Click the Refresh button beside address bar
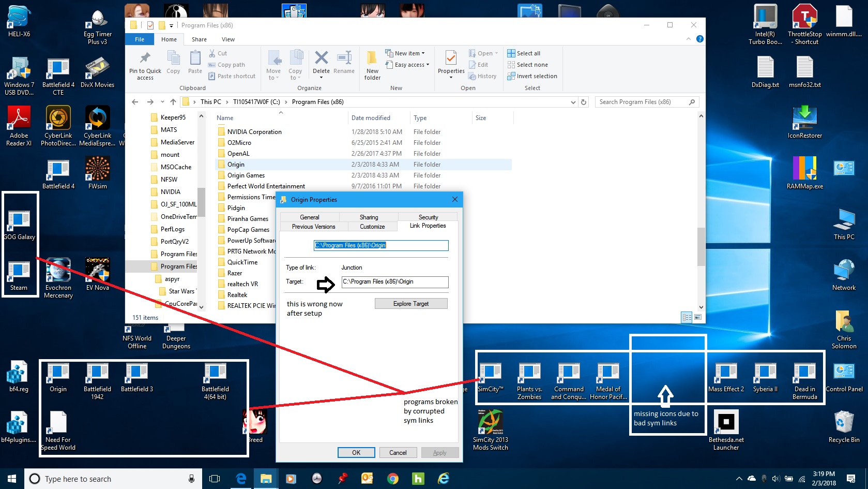 pyautogui.click(x=584, y=102)
